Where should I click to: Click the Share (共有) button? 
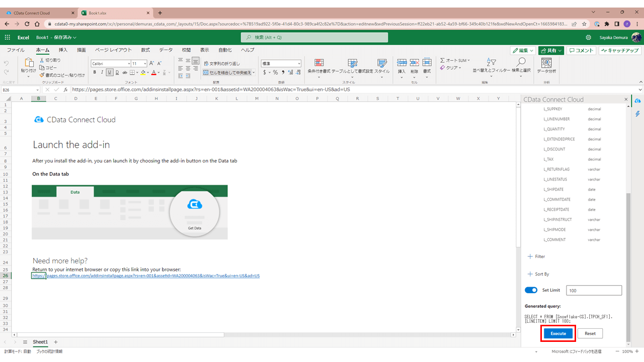tap(551, 50)
